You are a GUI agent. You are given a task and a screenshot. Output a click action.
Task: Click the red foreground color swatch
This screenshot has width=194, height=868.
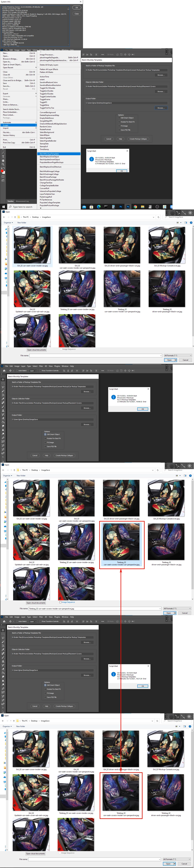click(x=2, y=171)
